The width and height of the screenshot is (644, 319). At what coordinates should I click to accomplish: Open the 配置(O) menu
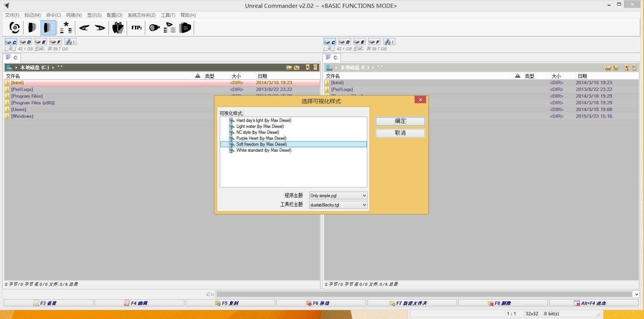pos(115,15)
